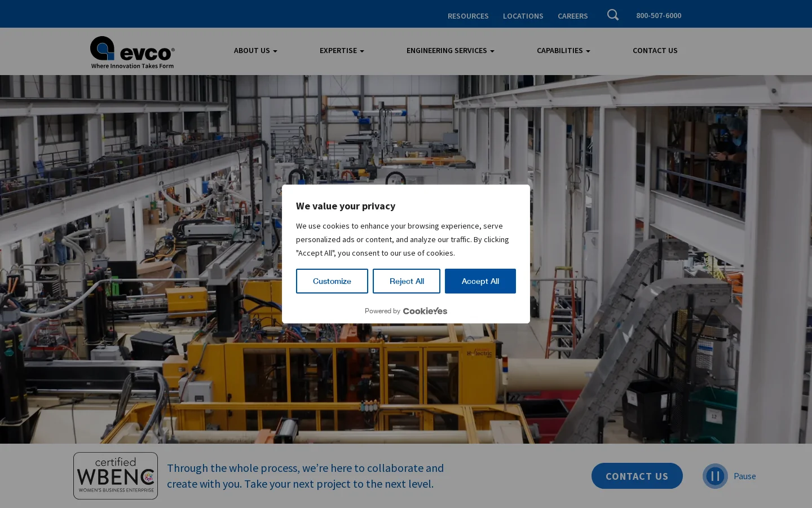Go to Contact Us in the navigation bar
This screenshot has width=812, height=508.
[655, 51]
